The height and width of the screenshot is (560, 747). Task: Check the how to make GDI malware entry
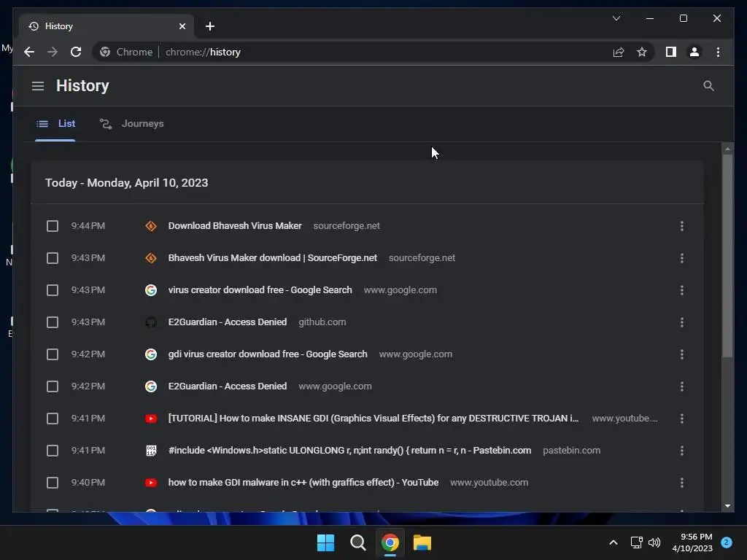tap(53, 483)
